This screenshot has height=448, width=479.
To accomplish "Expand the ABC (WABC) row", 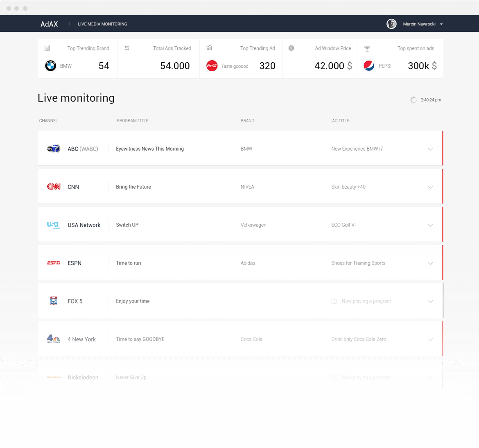I will pos(430,149).
